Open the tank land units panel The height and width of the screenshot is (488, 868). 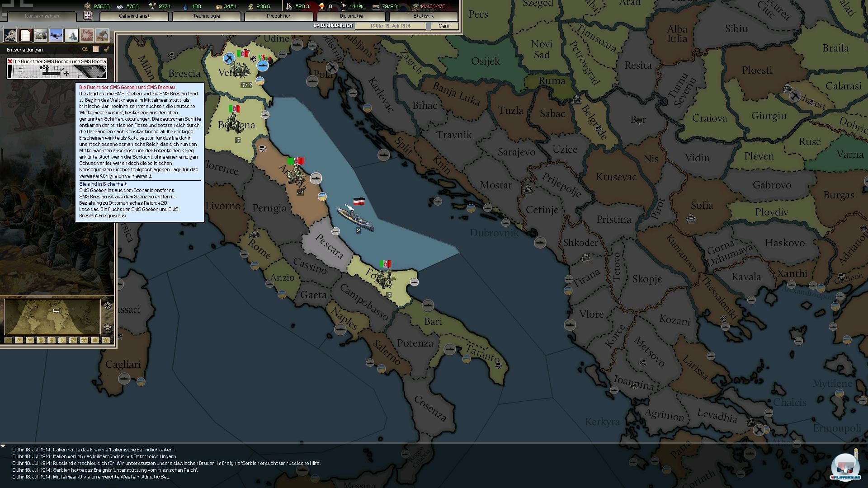coord(41,35)
